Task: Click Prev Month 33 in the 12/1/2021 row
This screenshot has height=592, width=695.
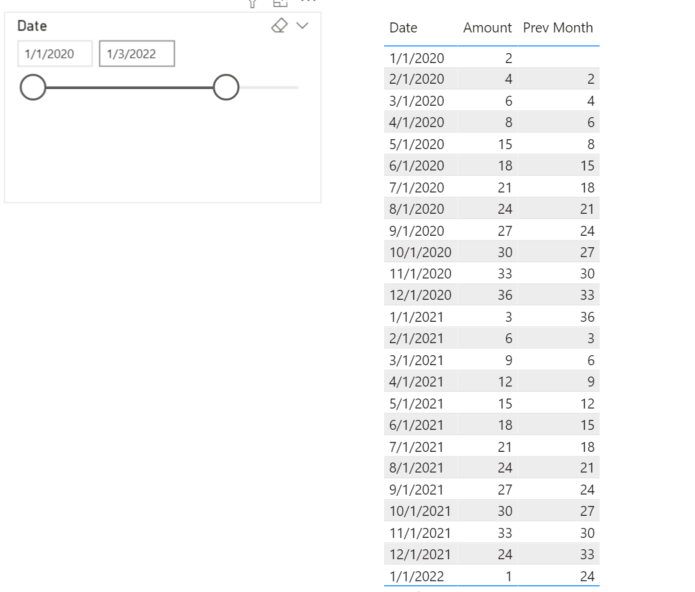Action: click(587, 554)
